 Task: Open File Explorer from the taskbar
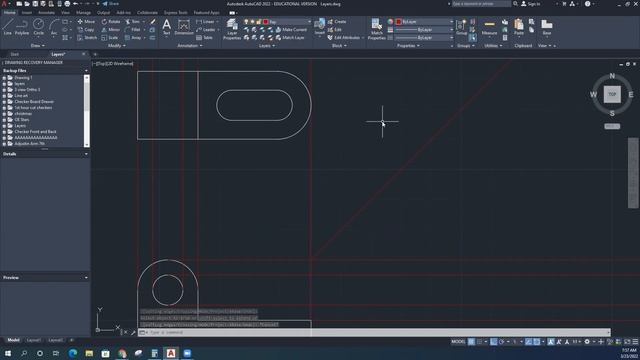[x=89, y=353]
